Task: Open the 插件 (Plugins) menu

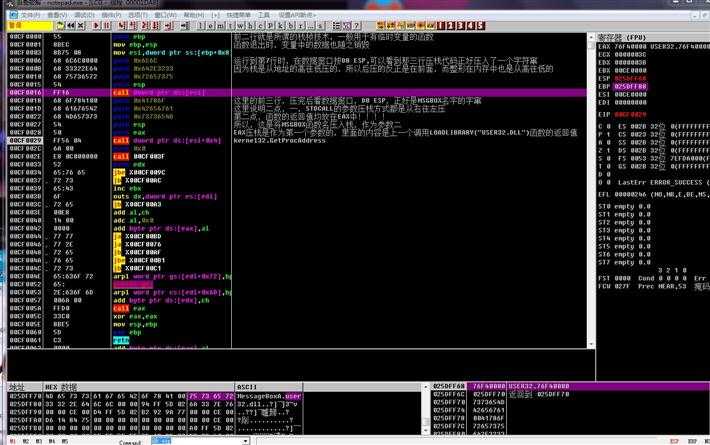Action: (111, 15)
